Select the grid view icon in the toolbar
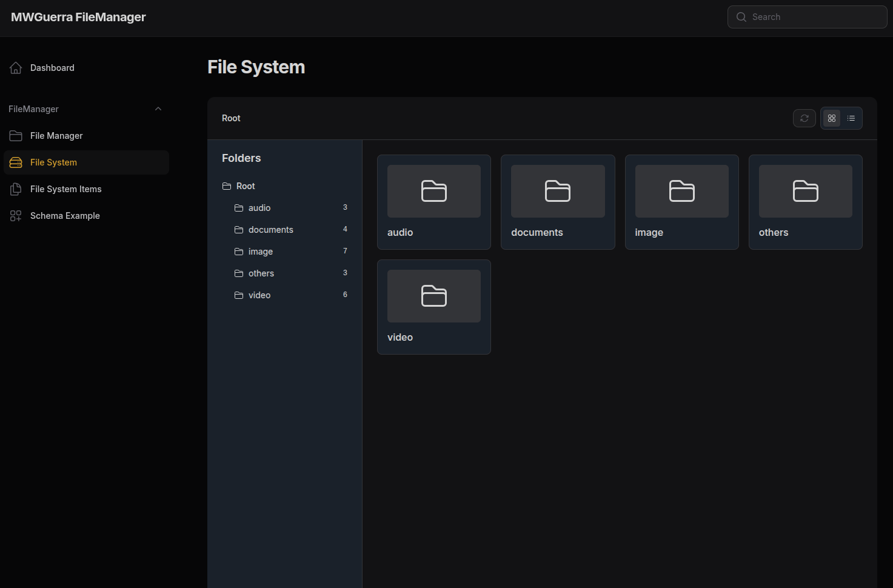Screen dimensions: 893x588 coord(831,118)
